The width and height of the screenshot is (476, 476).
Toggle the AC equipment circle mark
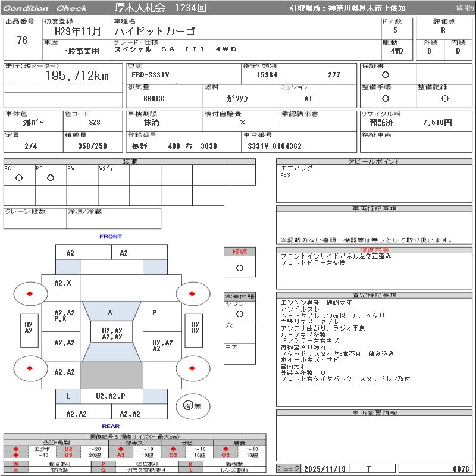19,178
